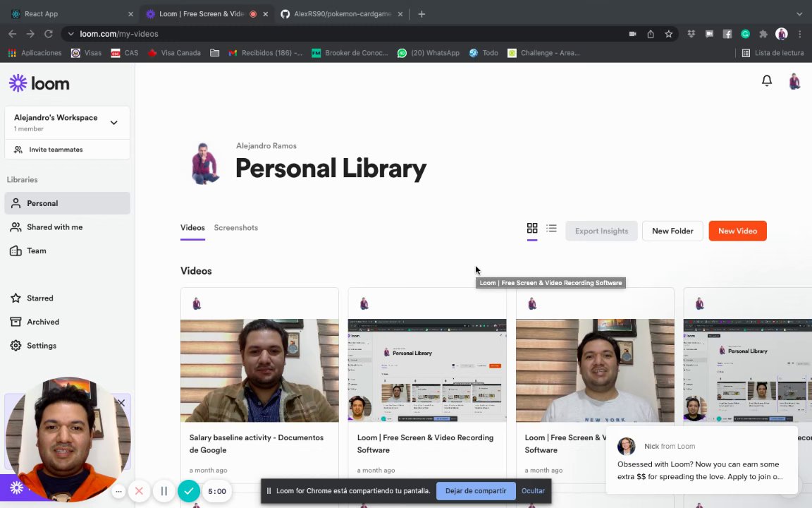
Task: Open the second video's Personal Library thumbnail
Action: [427, 370]
